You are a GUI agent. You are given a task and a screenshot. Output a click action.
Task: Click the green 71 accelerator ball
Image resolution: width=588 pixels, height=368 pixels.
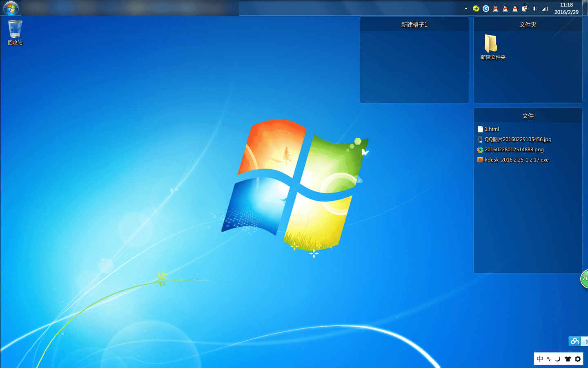tap(584, 278)
